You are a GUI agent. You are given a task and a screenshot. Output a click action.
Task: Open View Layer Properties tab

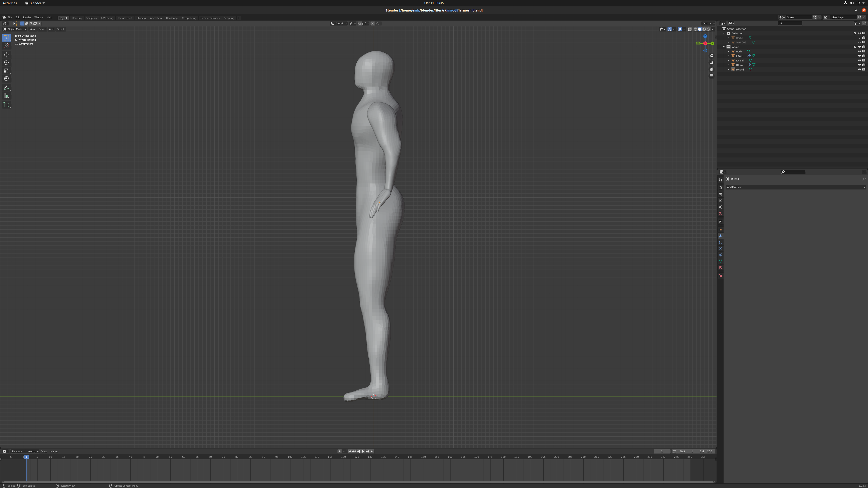[720, 201]
